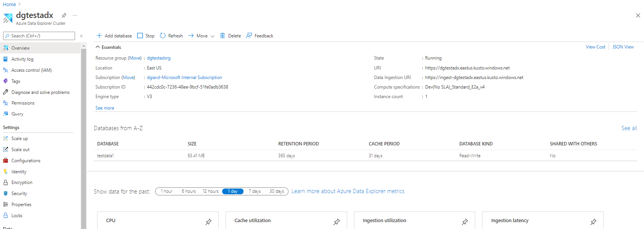Click the Move link next to Subscription
The width and height of the screenshot is (644, 229).
coord(128,77)
